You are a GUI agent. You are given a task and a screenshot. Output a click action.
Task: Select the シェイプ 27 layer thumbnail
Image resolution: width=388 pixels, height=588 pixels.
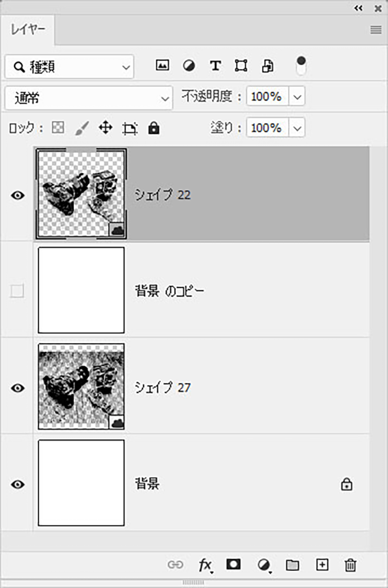[x=81, y=386]
